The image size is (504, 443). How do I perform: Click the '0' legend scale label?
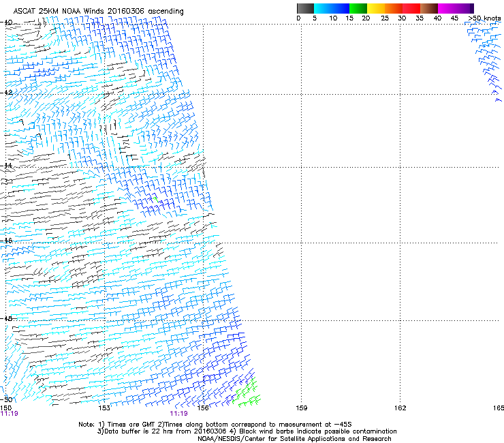[298, 18]
